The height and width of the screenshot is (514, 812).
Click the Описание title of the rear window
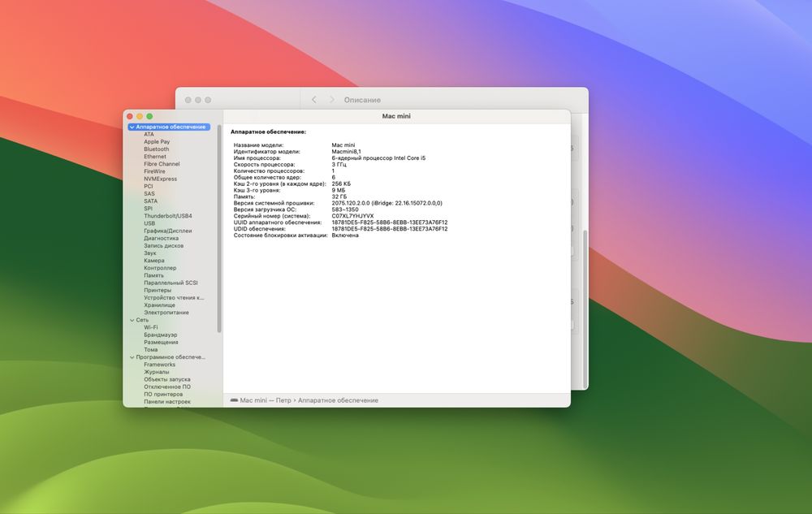coord(362,100)
